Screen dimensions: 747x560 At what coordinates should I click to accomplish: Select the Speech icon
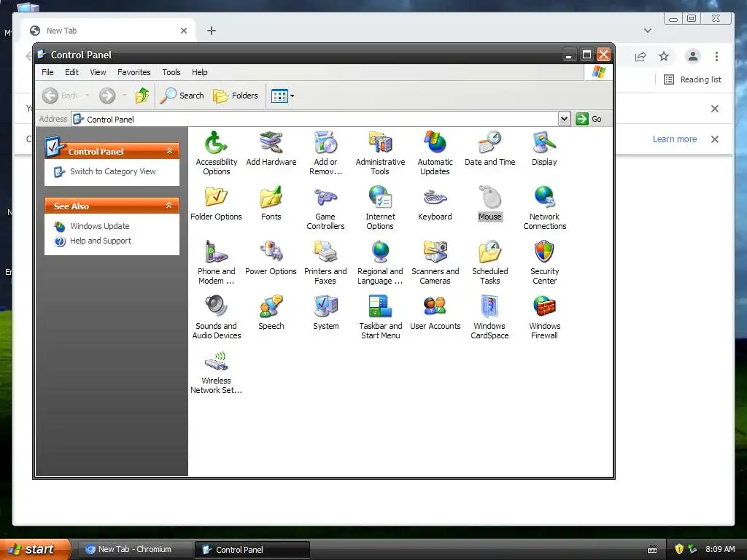pyautogui.click(x=271, y=307)
